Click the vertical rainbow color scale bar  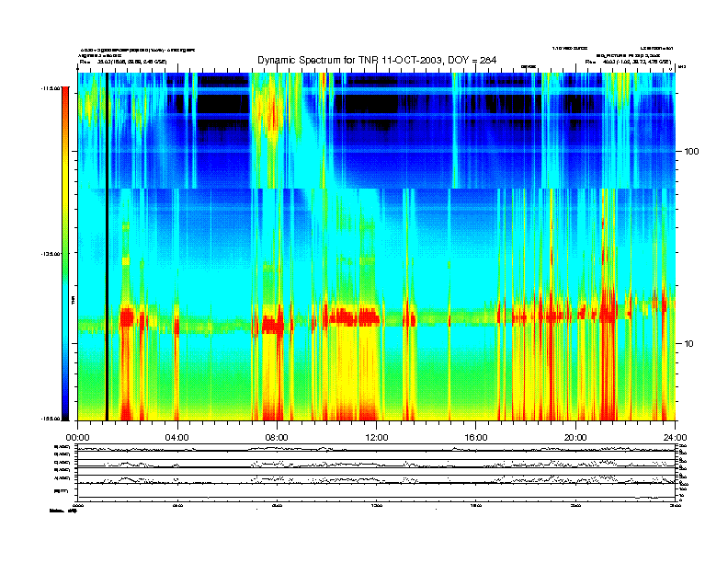[x=65, y=254]
